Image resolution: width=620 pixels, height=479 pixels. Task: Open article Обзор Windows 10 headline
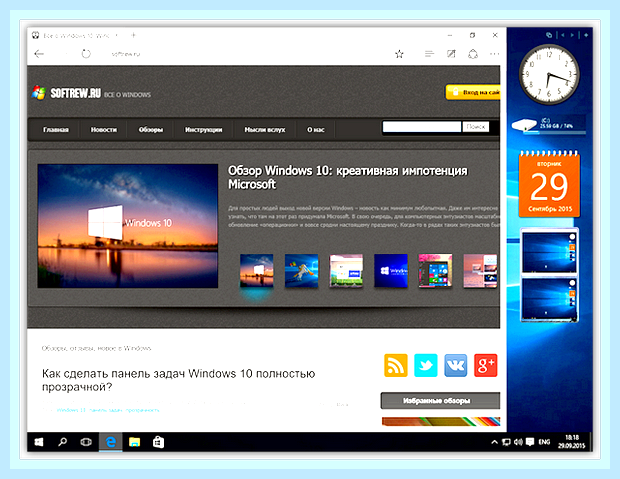pos(348,177)
